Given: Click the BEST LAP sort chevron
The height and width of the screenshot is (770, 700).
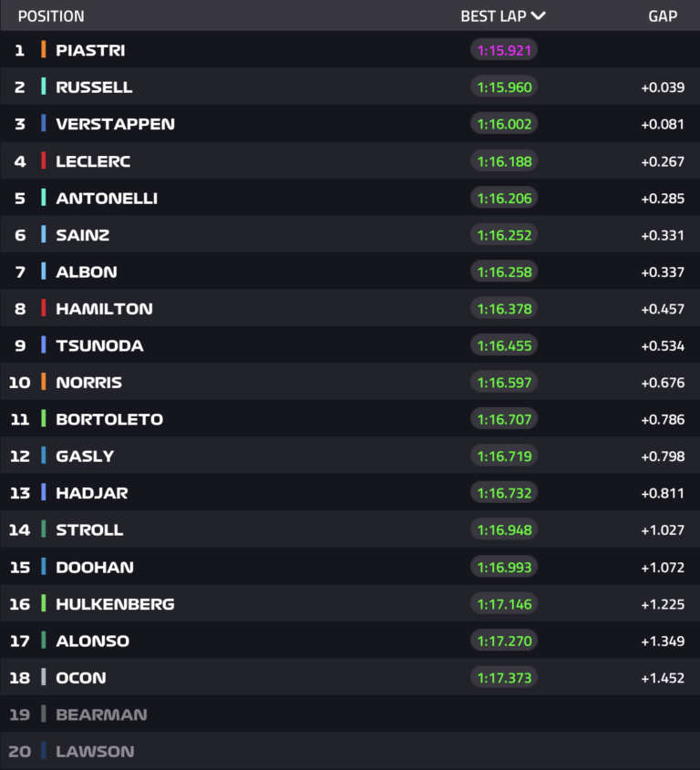Looking at the screenshot, I should click(538, 15).
